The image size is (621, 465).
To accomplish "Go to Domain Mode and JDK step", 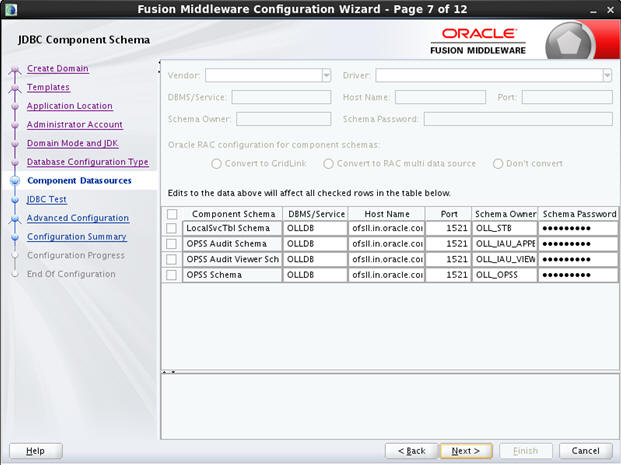I will (x=72, y=143).
